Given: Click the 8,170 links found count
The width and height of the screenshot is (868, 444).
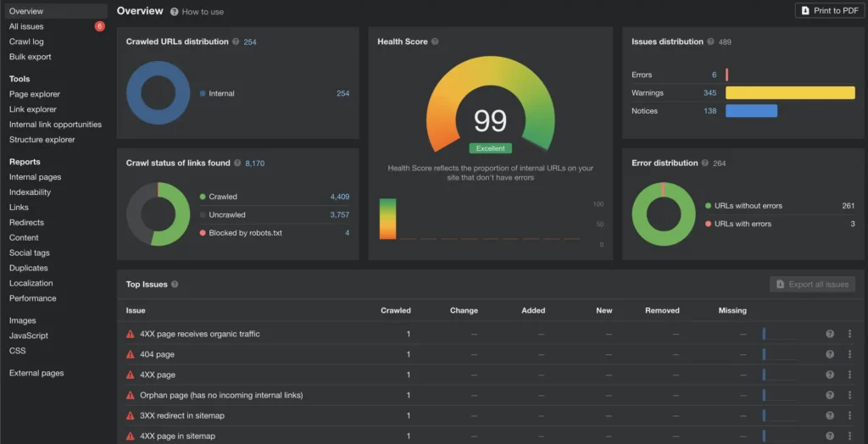Looking at the screenshot, I should tap(255, 164).
